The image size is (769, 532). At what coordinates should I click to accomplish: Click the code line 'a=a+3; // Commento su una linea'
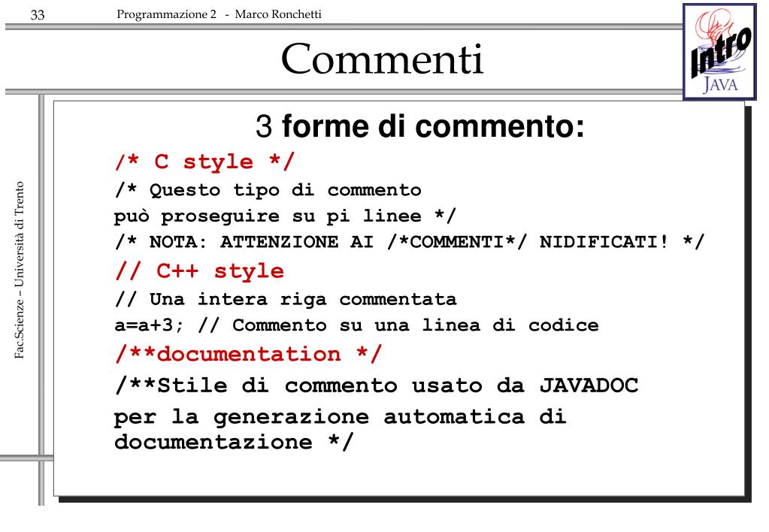click(x=356, y=325)
